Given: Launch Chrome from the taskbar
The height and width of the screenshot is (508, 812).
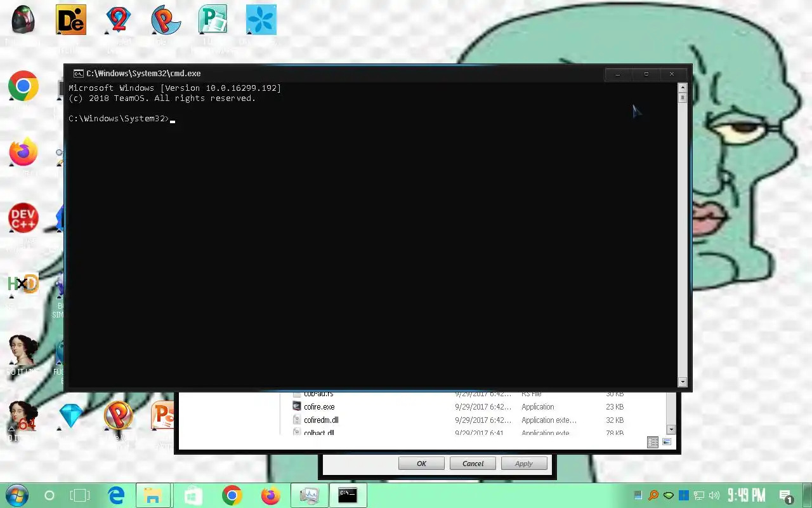Looking at the screenshot, I should click(232, 495).
